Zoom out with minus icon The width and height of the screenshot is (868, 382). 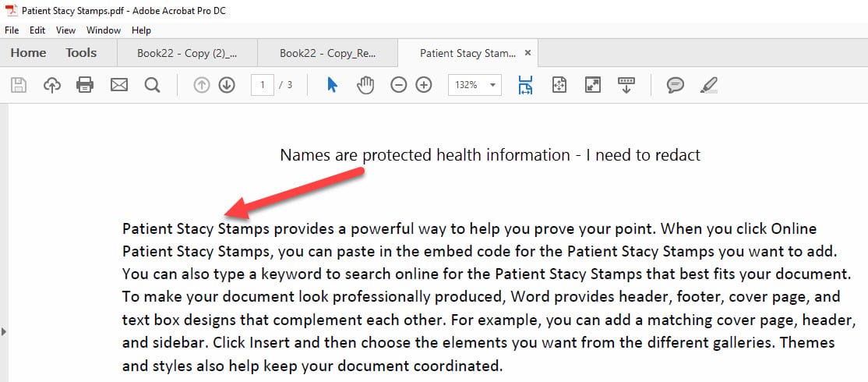pyautogui.click(x=399, y=85)
